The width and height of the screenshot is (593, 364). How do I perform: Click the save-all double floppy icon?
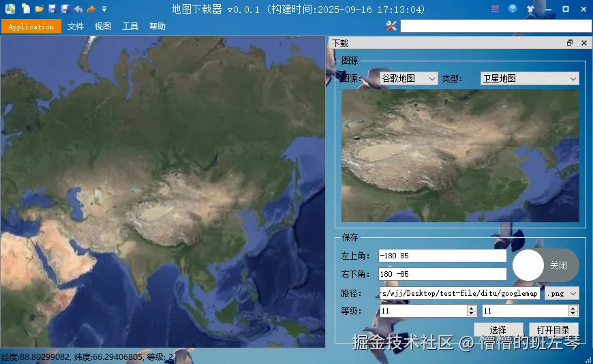tap(65, 9)
